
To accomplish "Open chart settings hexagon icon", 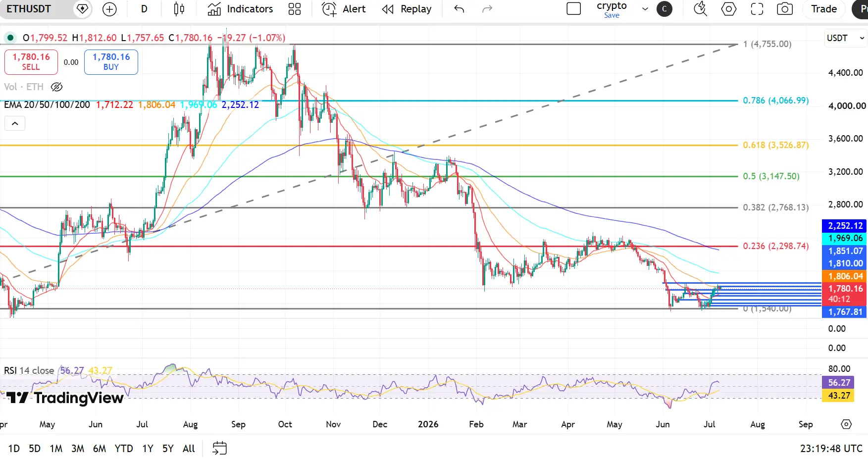I will pos(729,9).
